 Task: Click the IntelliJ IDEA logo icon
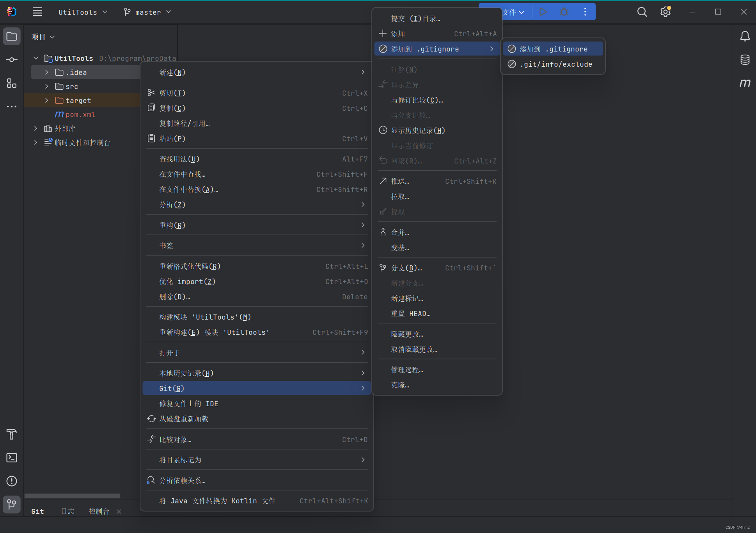(x=12, y=12)
